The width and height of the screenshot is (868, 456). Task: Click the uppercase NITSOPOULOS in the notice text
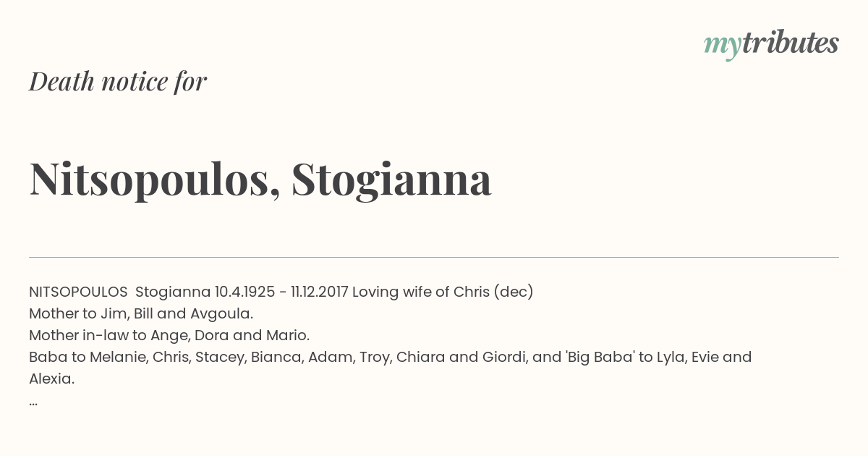point(78,292)
